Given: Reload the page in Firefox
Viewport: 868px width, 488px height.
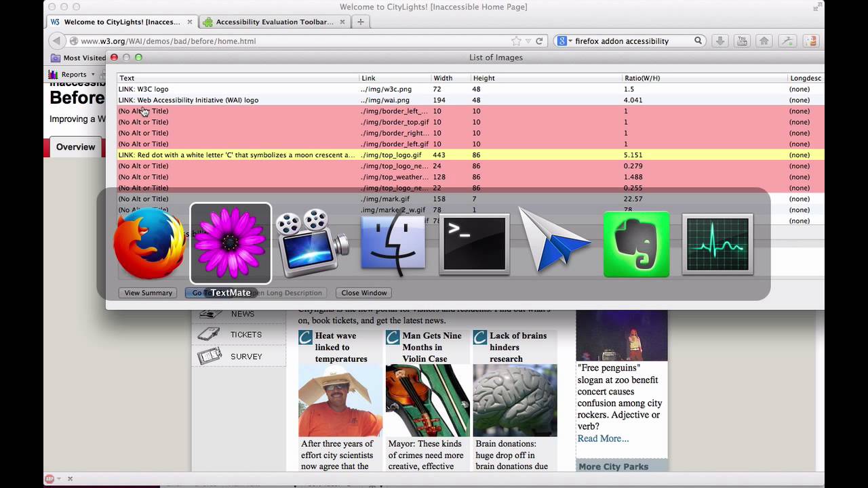Looking at the screenshot, I should [x=540, y=41].
